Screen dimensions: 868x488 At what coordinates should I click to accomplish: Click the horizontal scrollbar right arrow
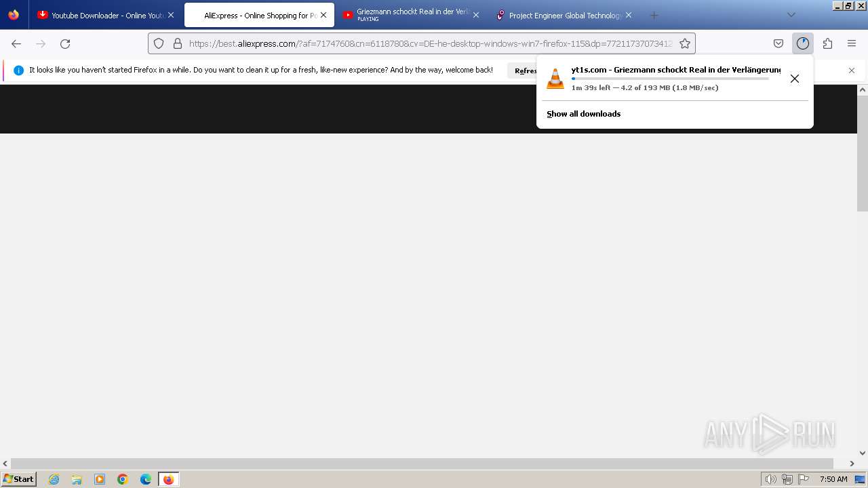tap(852, 464)
